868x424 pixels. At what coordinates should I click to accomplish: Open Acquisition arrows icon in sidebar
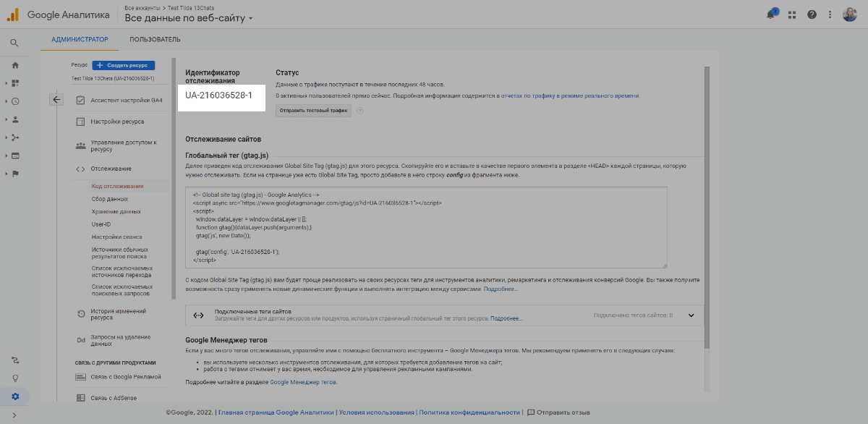pyautogui.click(x=15, y=137)
